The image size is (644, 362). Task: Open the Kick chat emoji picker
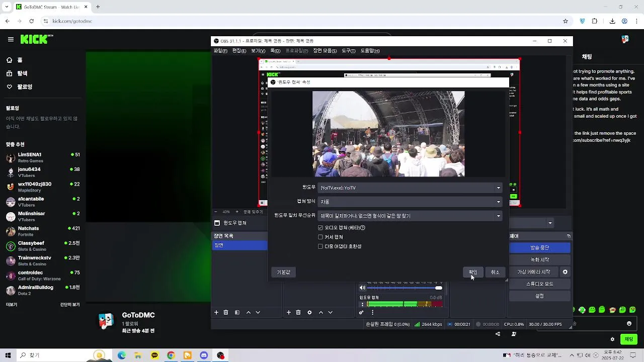tap(629, 323)
